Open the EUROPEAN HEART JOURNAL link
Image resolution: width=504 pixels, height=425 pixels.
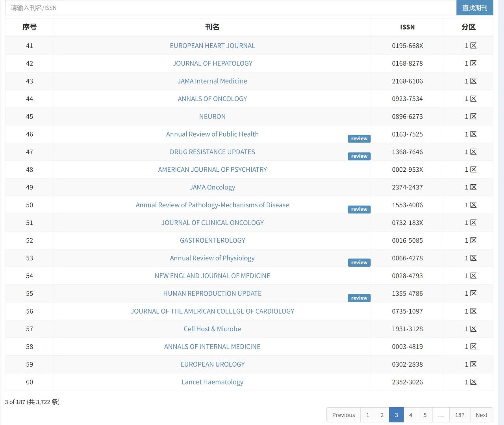point(212,46)
